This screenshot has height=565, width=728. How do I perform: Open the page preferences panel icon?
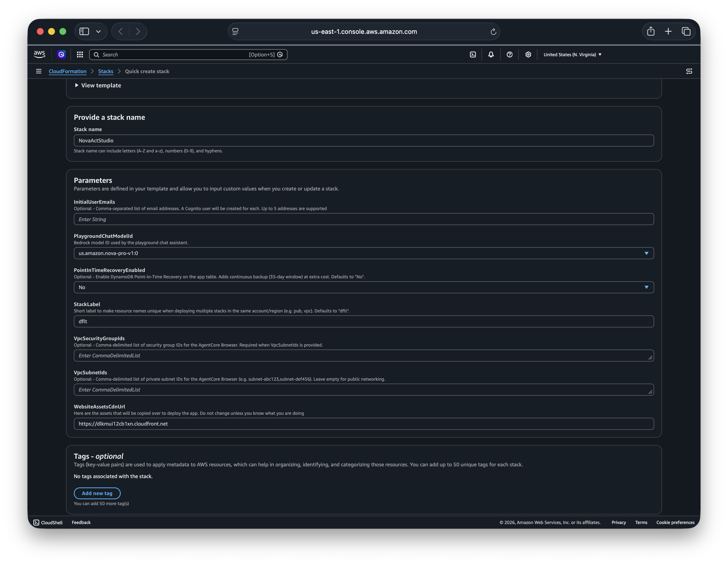[689, 71]
